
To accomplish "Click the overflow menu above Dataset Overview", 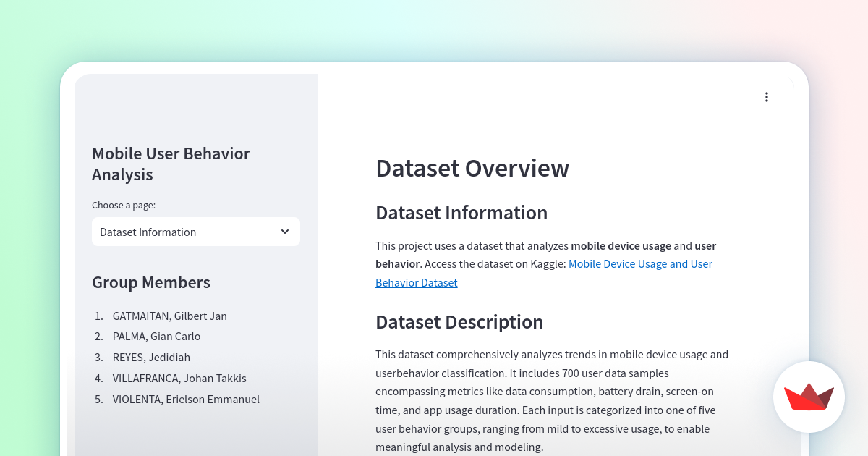I will tap(767, 96).
